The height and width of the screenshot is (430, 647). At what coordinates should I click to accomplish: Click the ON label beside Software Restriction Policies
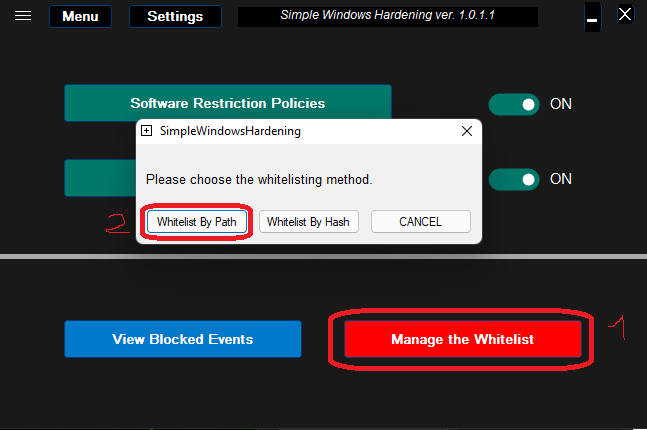[x=561, y=104]
